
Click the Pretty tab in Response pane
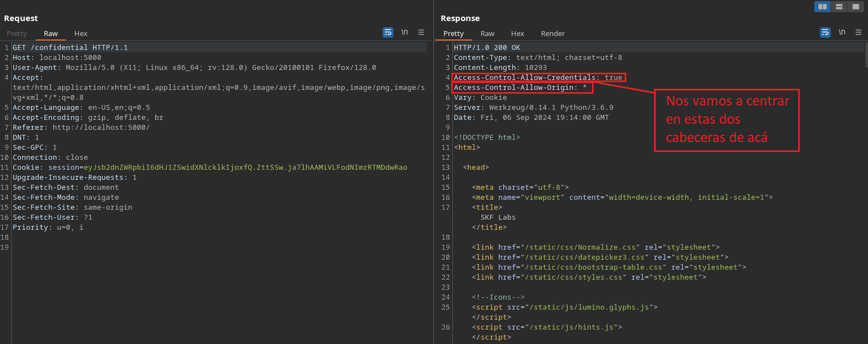point(453,33)
